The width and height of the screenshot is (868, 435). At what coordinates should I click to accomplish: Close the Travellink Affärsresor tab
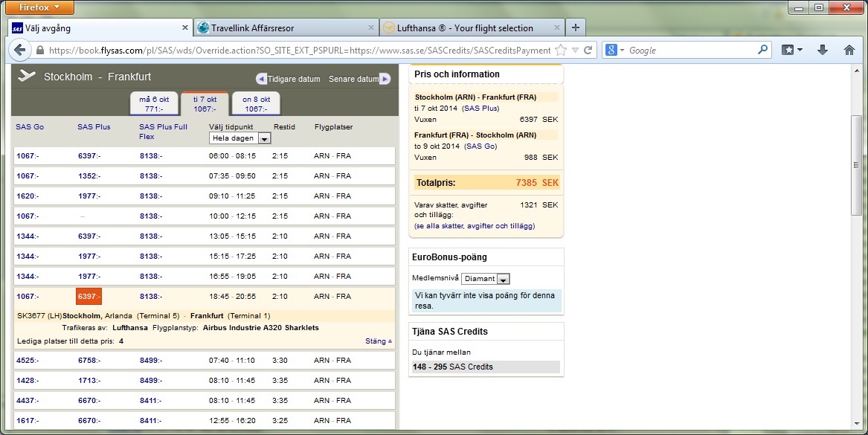pos(371,28)
